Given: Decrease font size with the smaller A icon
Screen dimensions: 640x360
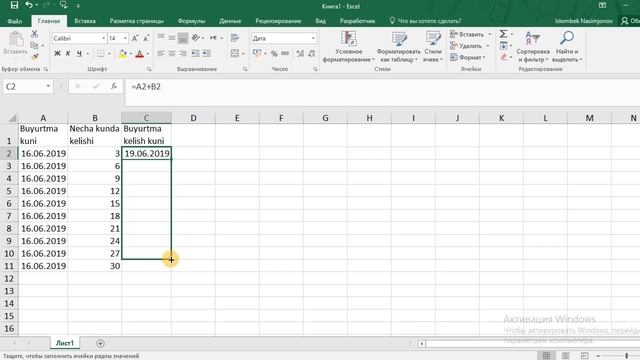Looking at the screenshot, I should click(x=146, y=38).
